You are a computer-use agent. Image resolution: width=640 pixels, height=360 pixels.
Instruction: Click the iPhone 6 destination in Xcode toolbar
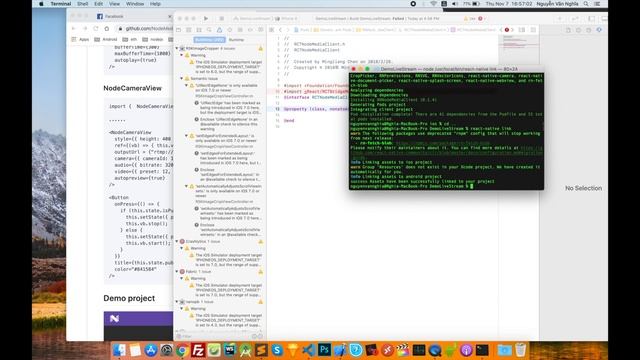(x=287, y=18)
